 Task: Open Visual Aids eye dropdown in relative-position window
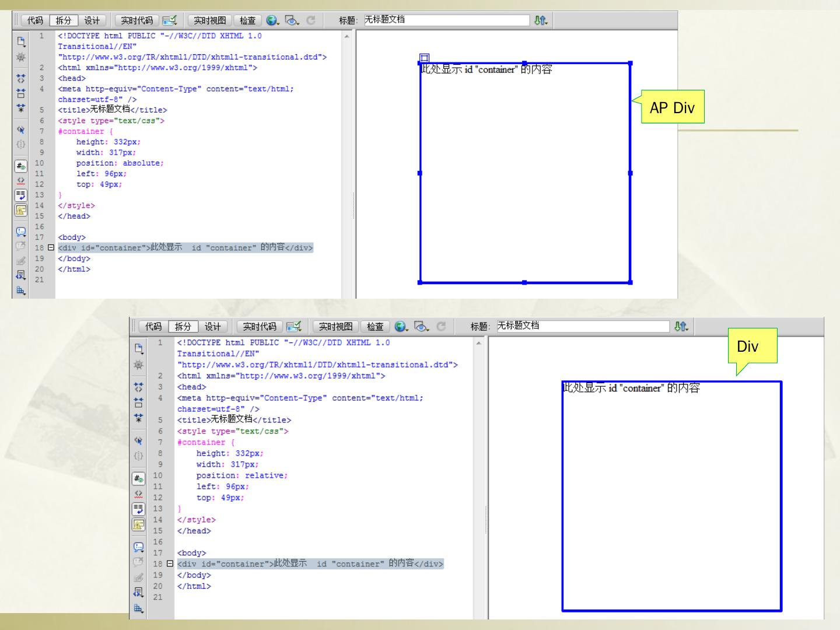coord(421,327)
